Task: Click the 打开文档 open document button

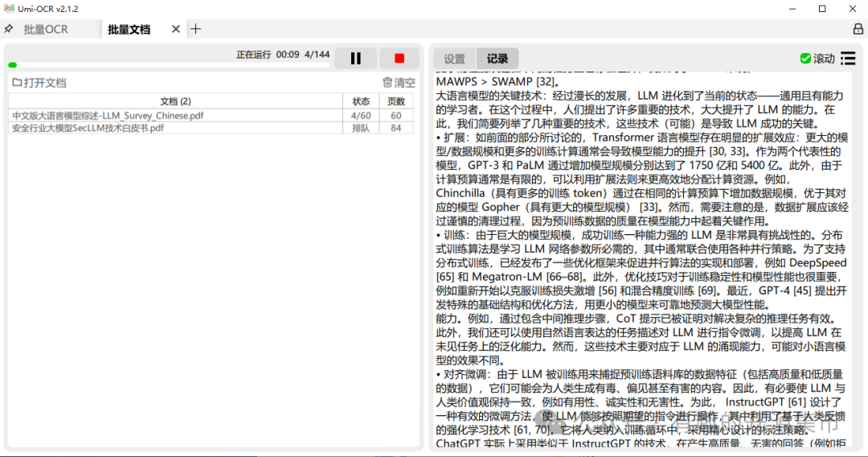Action: click(x=39, y=83)
